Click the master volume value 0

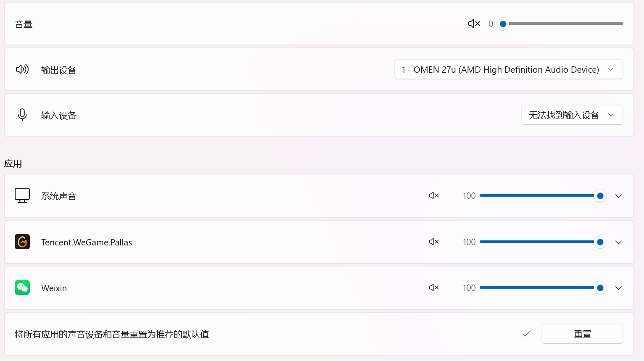click(491, 24)
